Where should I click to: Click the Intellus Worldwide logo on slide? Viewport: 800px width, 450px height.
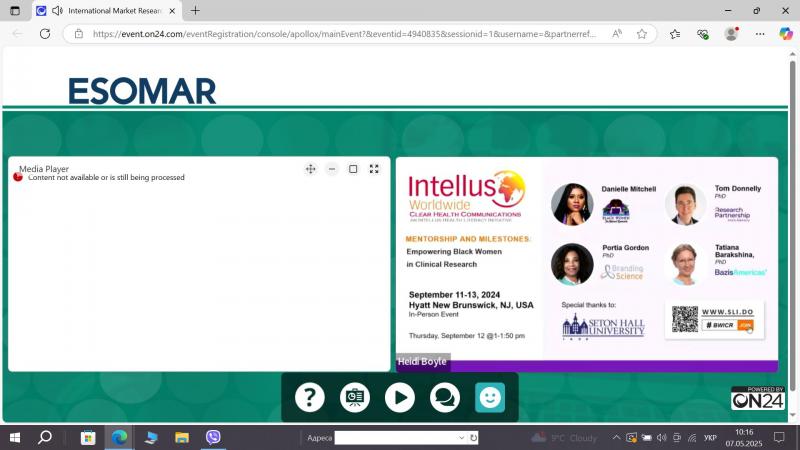466,195
